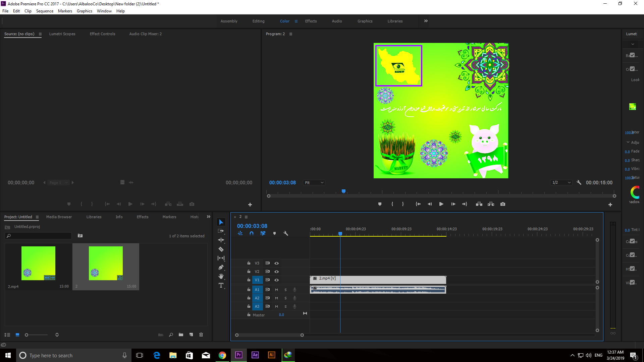This screenshot has width=644, height=362.
Task: Click the 2.mp4 thumbnail in project panel
Action: 38,263
